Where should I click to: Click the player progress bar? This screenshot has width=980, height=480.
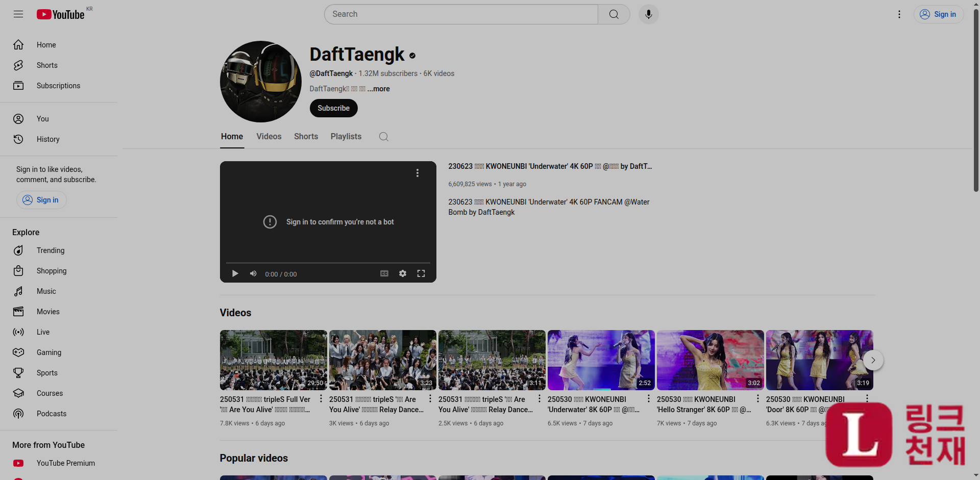(x=328, y=263)
